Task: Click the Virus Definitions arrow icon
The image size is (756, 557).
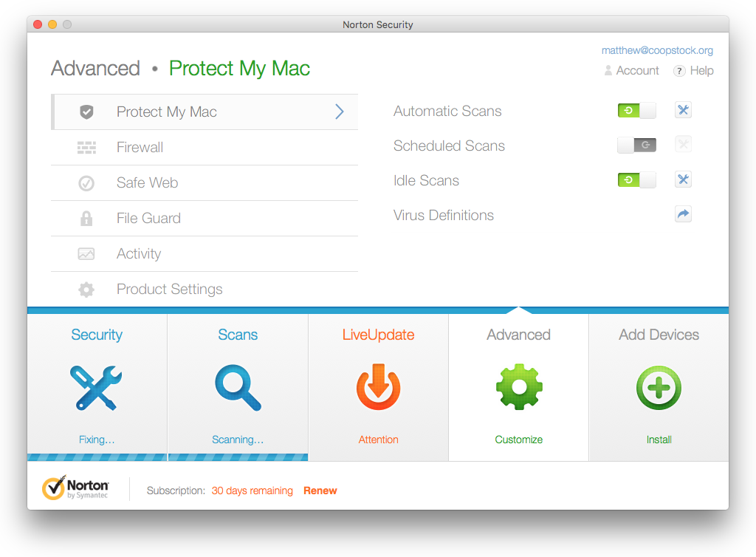Action: (x=683, y=214)
